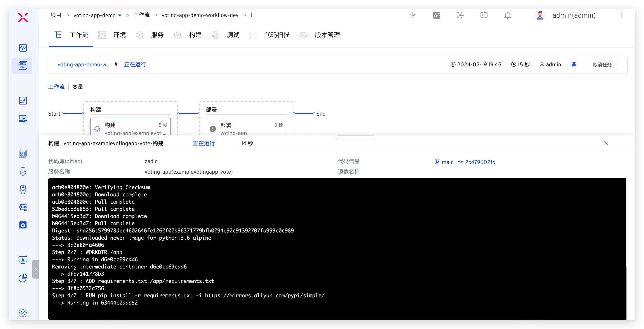Expand the voting-app-demo project dropdown

(x=120, y=15)
